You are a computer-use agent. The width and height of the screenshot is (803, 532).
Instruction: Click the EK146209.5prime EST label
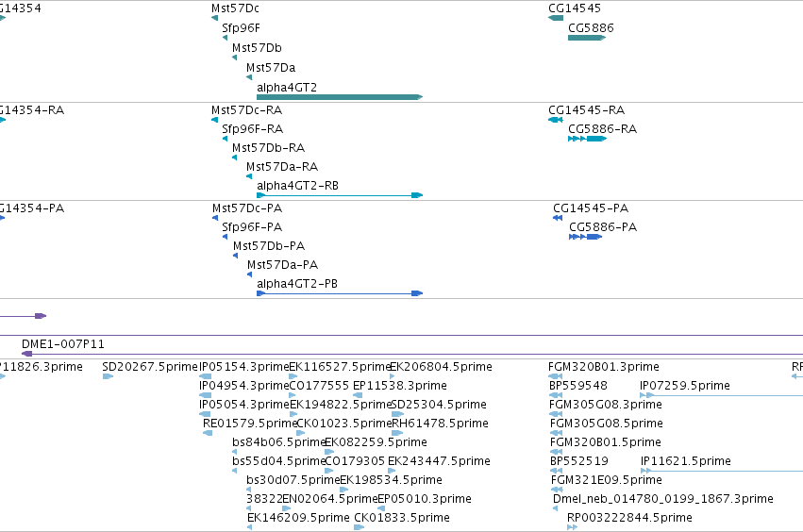click(298, 518)
